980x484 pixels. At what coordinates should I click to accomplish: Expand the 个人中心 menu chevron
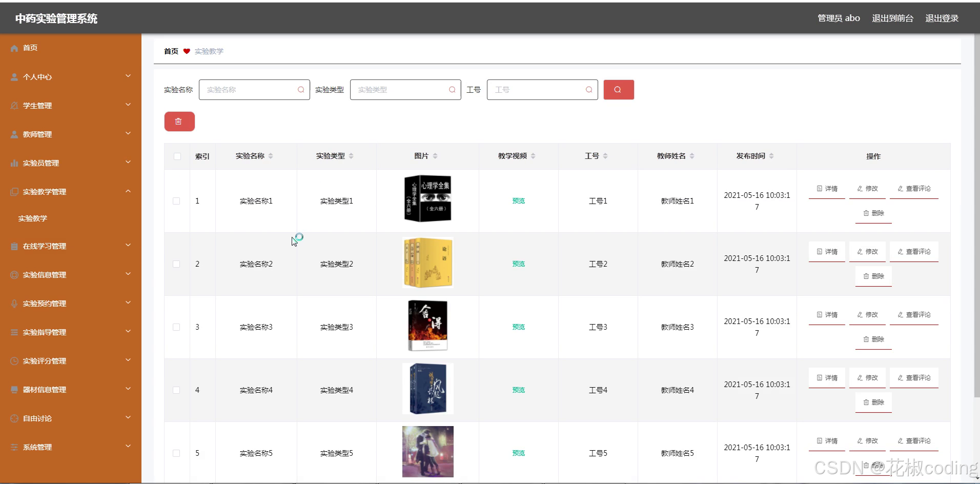128,76
